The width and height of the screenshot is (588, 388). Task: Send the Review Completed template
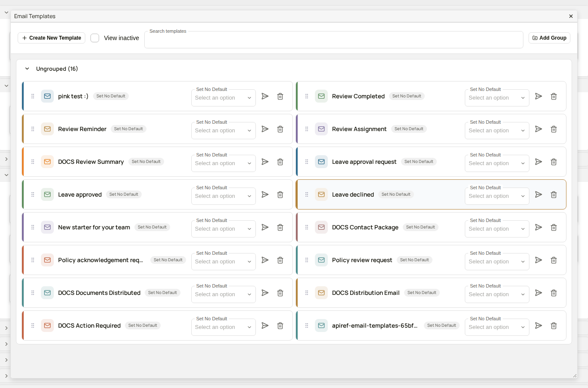click(x=538, y=96)
